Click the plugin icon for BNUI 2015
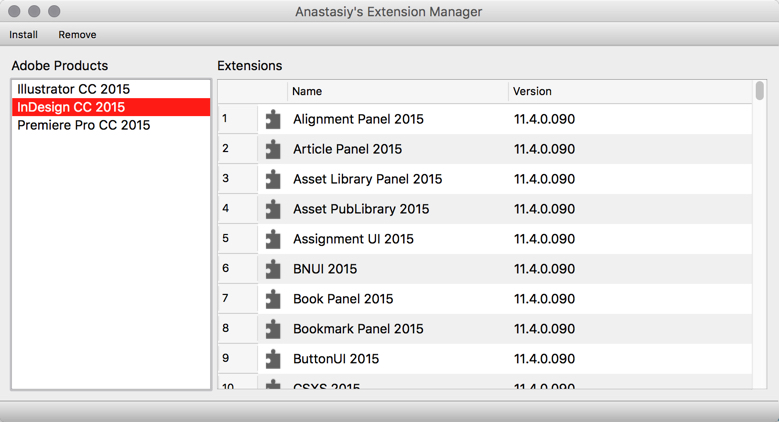Image resolution: width=779 pixels, height=422 pixels. coord(273,269)
